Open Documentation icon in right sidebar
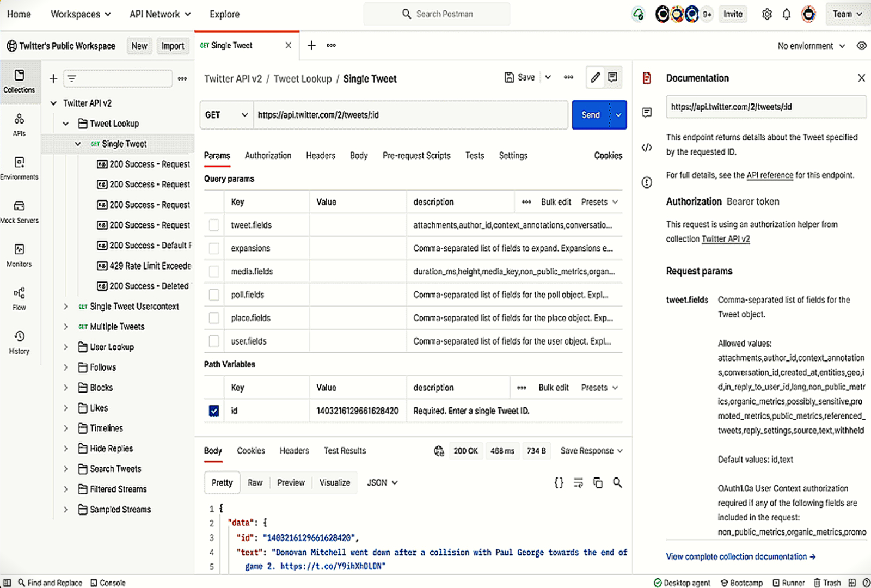Screen dimensions: 871x588 coord(647,78)
